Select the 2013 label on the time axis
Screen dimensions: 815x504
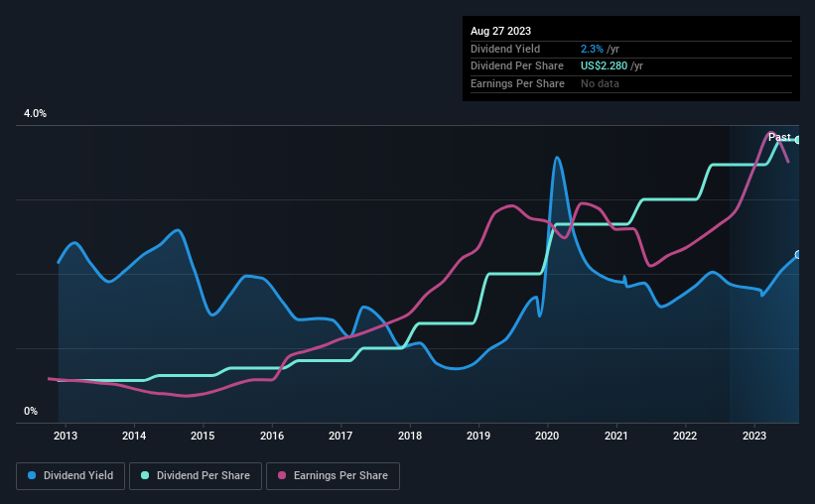[66, 436]
